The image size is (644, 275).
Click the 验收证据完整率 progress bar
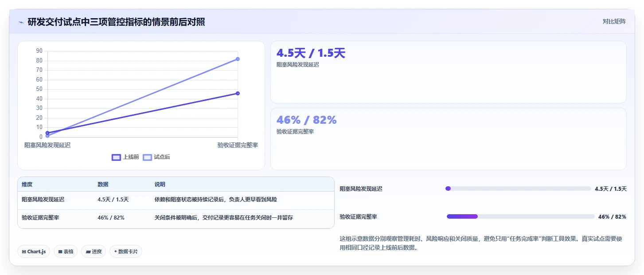click(520, 216)
